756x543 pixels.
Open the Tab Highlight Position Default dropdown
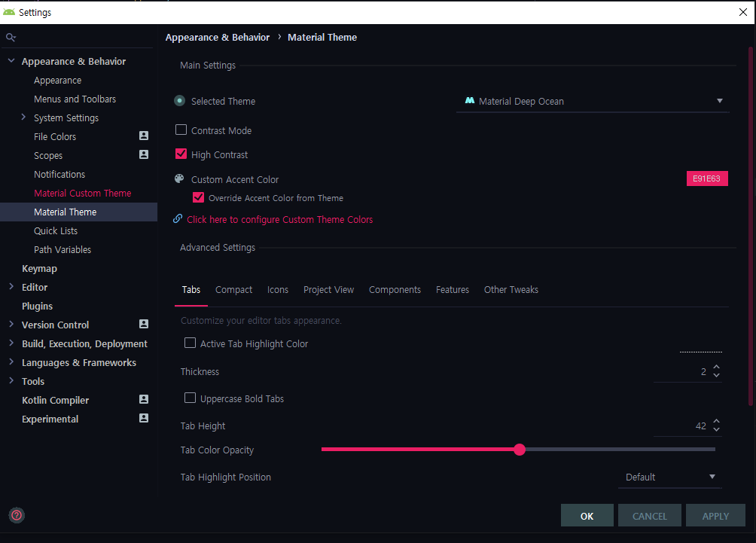click(669, 477)
